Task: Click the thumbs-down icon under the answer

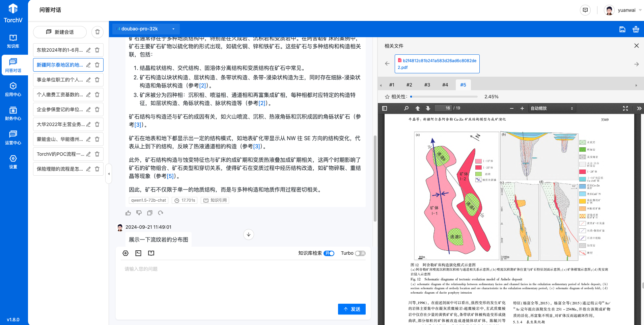Action: 139,213
